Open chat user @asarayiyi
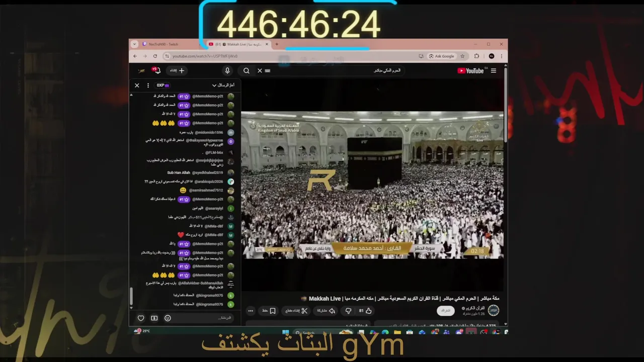This screenshot has height=362, width=644. [214, 208]
